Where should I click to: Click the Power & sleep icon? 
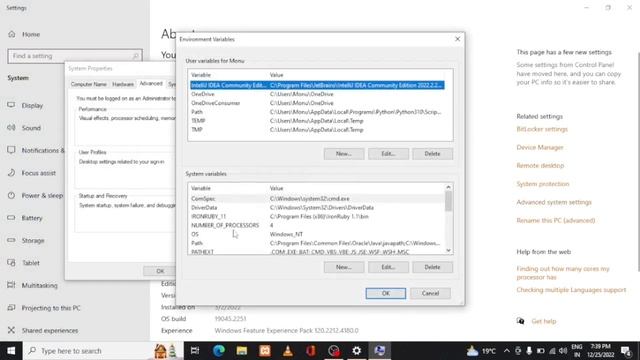[x=11, y=195]
